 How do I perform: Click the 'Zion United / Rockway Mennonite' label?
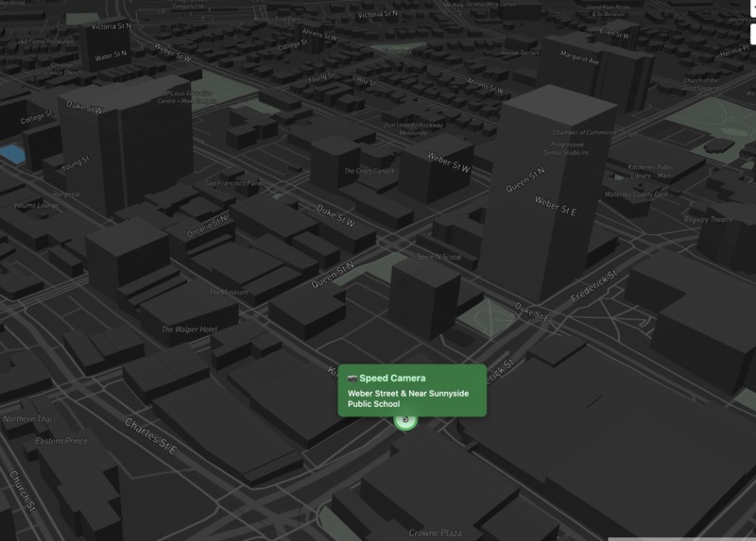[x=413, y=128]
